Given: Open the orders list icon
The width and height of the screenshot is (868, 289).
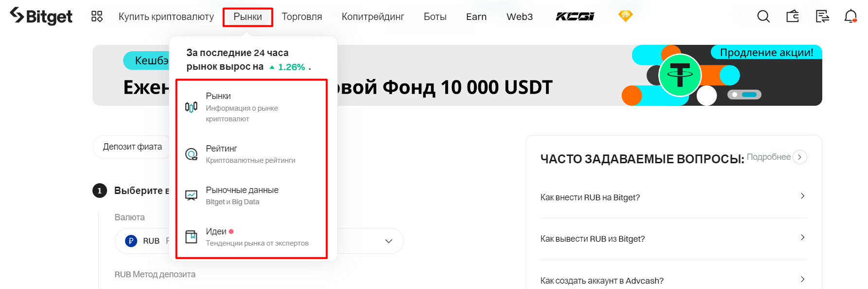Looking at the screenshot, I should 822,17.
